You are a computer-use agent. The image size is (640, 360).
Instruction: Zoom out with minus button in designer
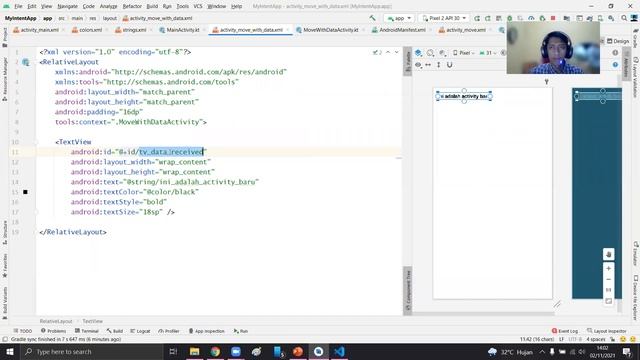[609, 279]
